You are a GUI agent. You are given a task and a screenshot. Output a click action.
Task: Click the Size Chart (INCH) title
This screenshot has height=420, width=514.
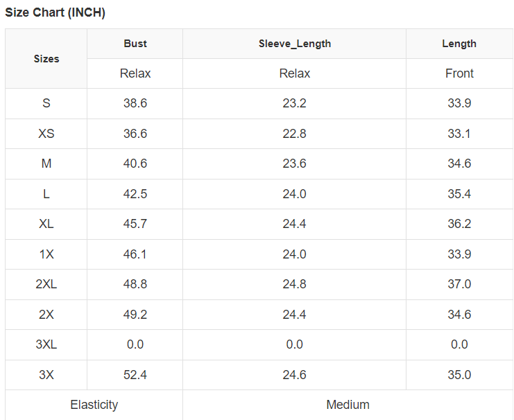coord(55,12)
